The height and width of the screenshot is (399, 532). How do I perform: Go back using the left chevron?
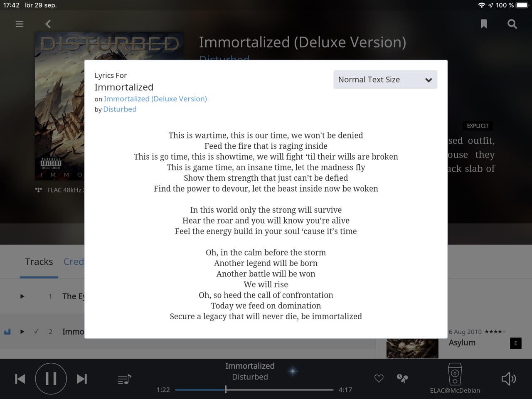[48, 24]
